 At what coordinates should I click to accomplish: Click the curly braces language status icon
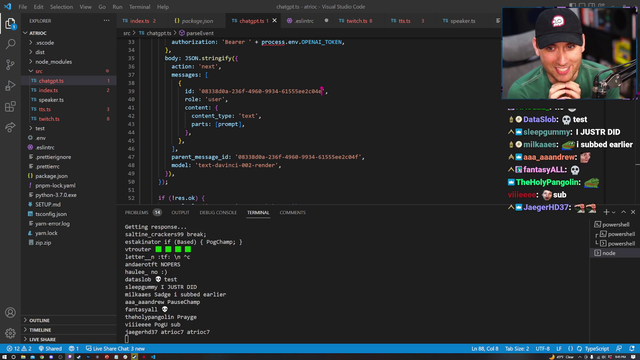(570, 349)
